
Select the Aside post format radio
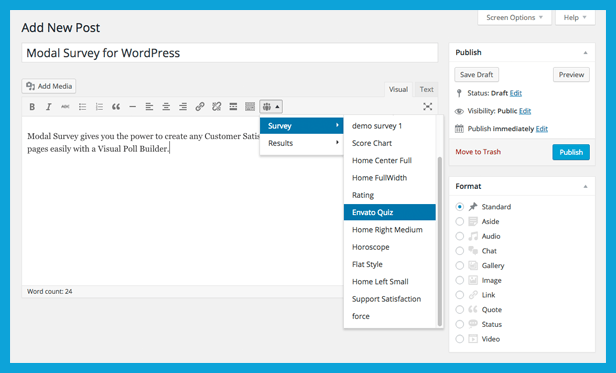459,221
